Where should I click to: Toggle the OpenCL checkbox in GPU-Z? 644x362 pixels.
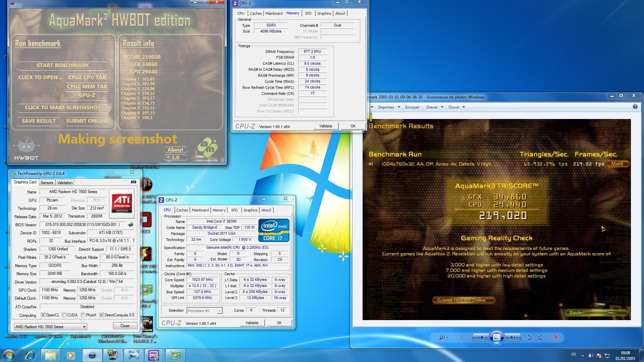point(43,315)
